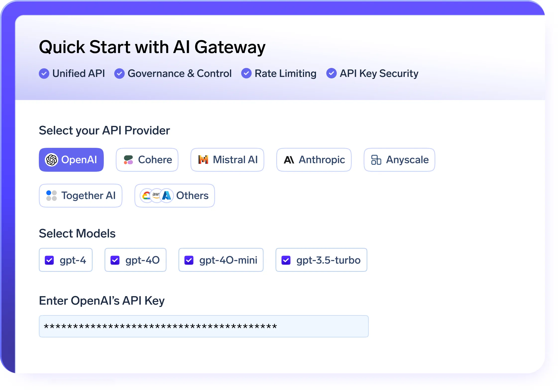Click the Google Cloud logo in Others
The width and height of the screenshot is (560, 392).
coord(146,196)
